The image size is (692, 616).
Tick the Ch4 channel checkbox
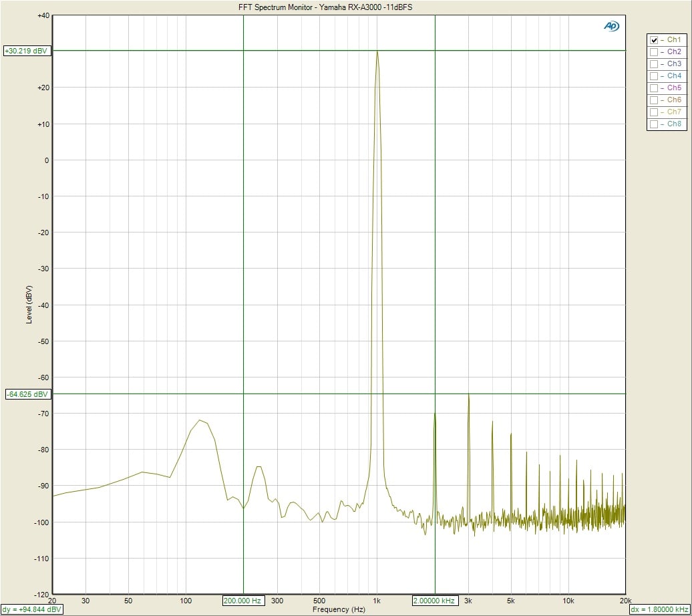(x=654, y=76)
